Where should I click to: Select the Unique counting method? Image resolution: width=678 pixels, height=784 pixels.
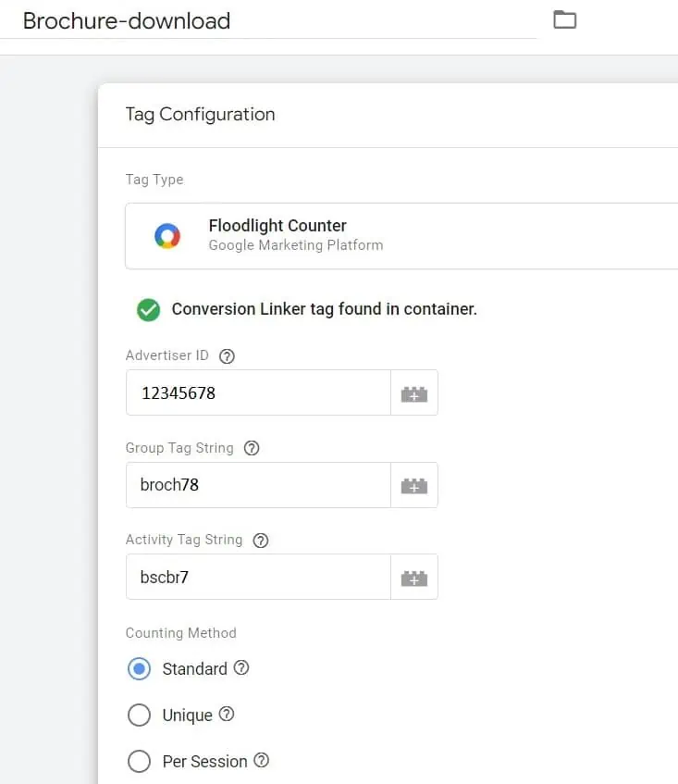coord(139,716)
